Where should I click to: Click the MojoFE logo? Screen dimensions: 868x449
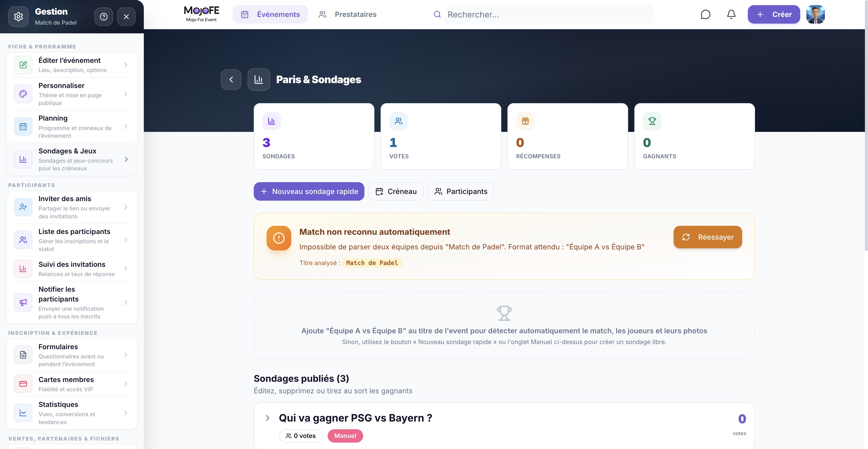coord(202,14)
